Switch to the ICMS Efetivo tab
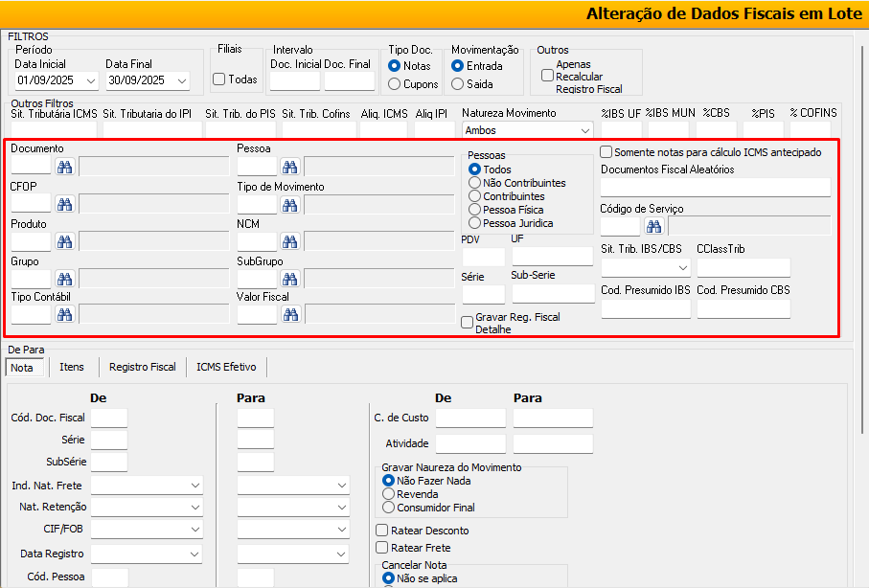This screenshot has width=869, height=588. pyautogui.click(x=227, y=367)
